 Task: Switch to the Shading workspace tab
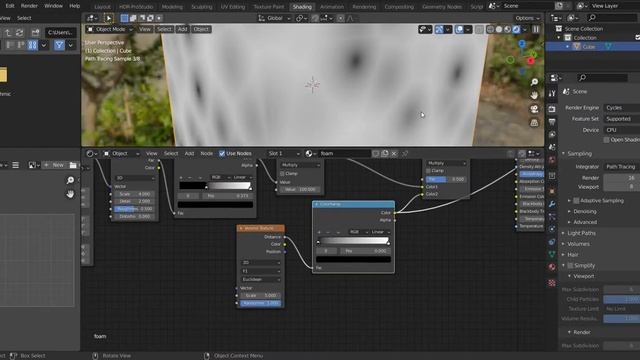point(302,7)
